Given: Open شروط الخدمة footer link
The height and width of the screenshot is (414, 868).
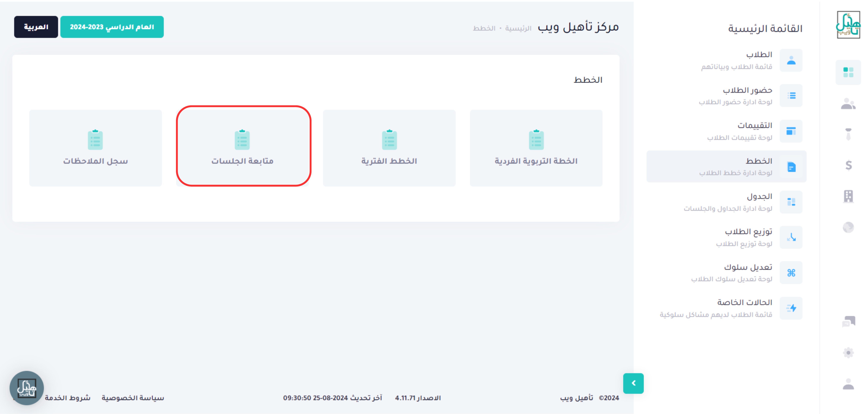Looking at the screenshot, I should [x=68, y=398].
